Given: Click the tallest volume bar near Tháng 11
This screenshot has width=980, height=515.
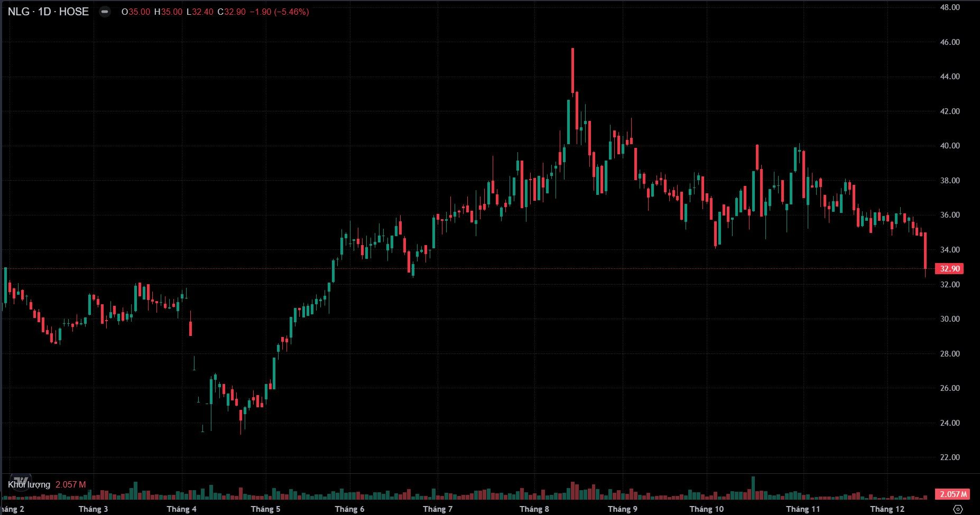Looking at the screenshot, I should (x=753, y=487).
